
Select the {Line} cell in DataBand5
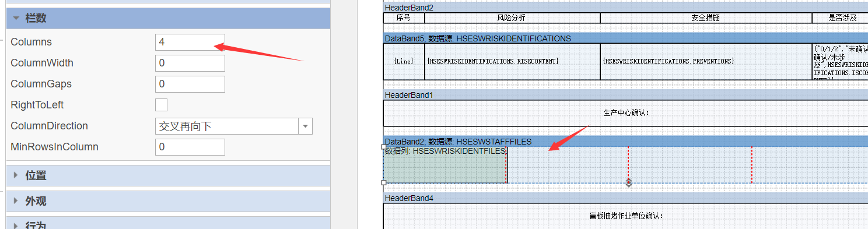(404, 61)
